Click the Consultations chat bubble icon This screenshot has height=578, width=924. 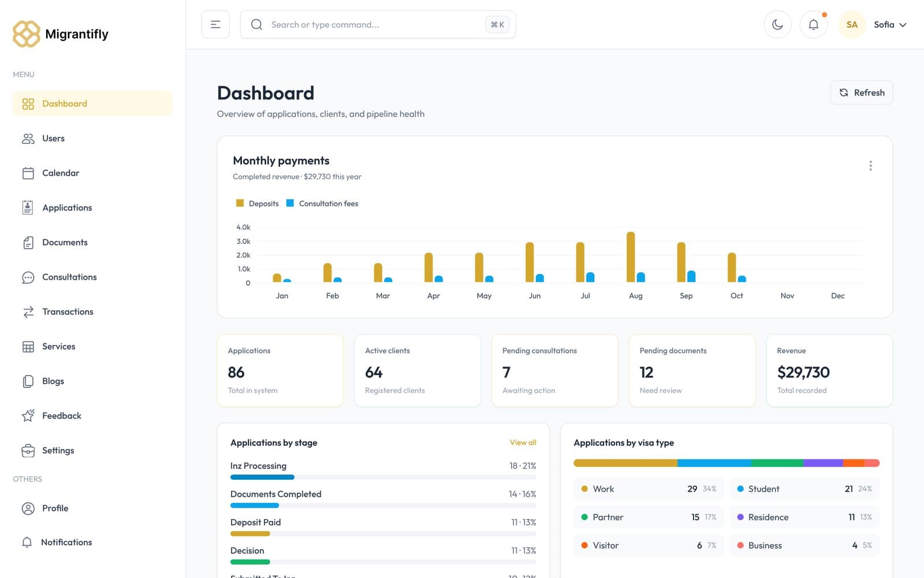[x=28, y=277]
